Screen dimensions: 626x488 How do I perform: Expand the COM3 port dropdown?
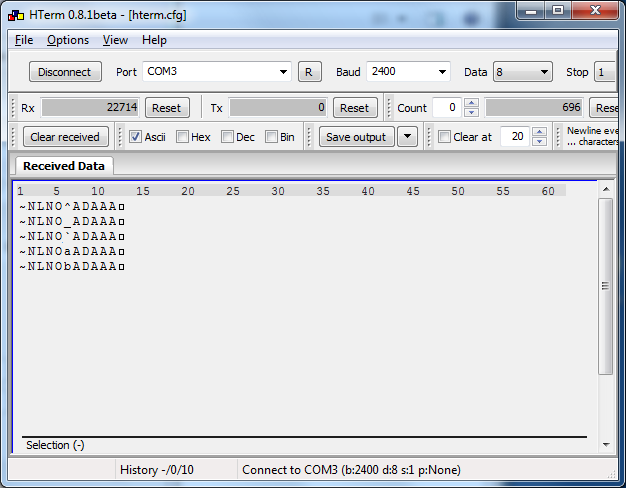point(283,72)
